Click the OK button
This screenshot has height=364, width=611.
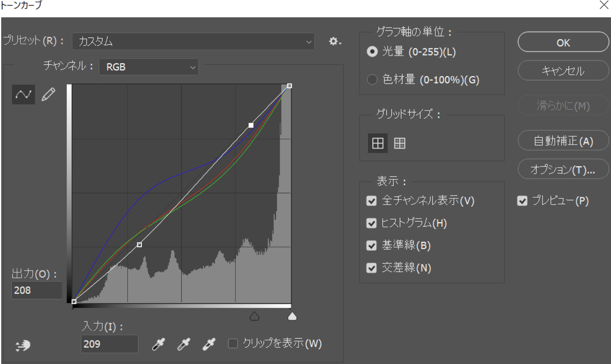[x=563, y=43]
